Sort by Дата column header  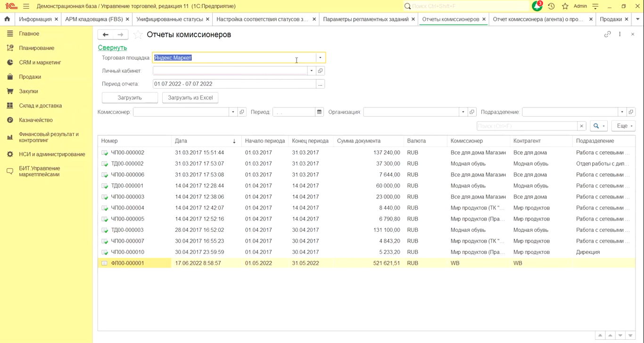[x=206, y=141]
